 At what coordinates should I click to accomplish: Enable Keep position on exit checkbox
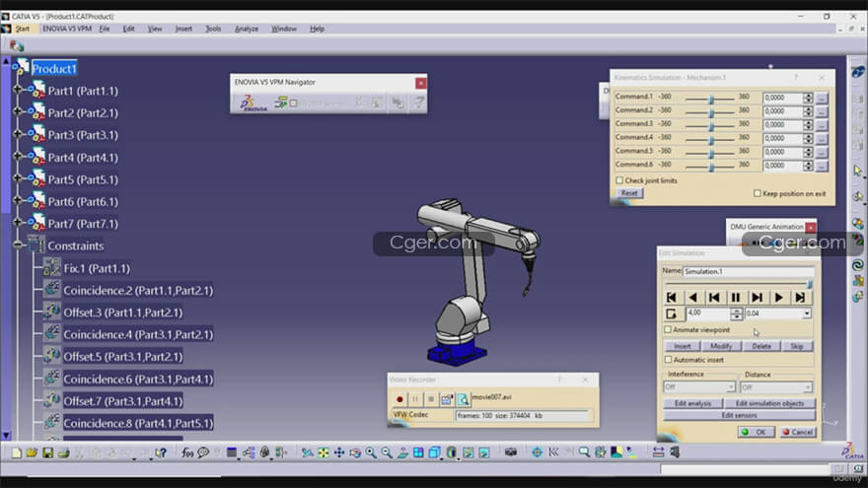758,193
